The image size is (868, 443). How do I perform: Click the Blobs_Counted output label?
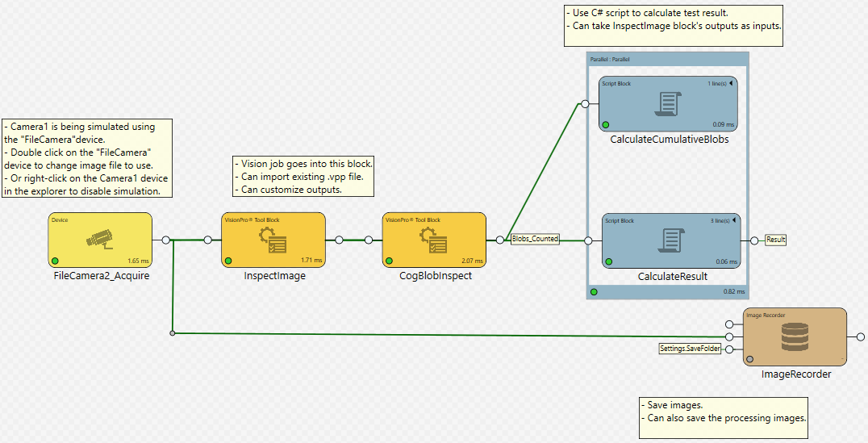[536, 239]
